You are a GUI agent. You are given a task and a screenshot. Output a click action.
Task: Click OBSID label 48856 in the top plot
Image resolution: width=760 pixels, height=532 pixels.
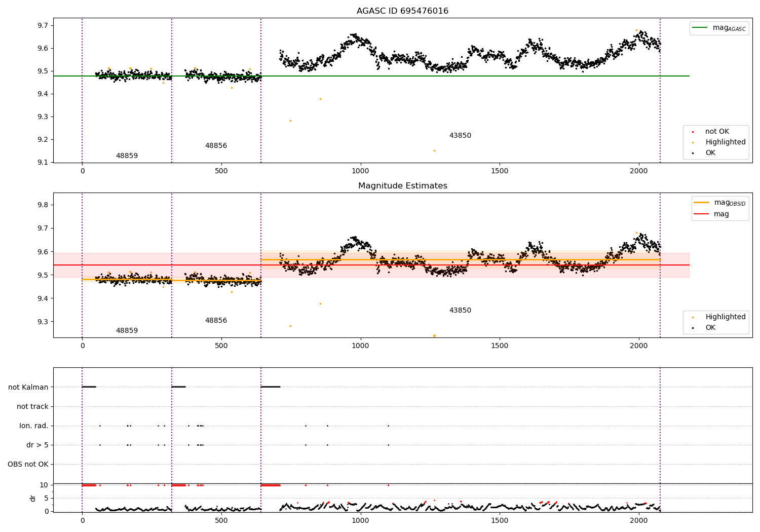(x=216, y=146)
